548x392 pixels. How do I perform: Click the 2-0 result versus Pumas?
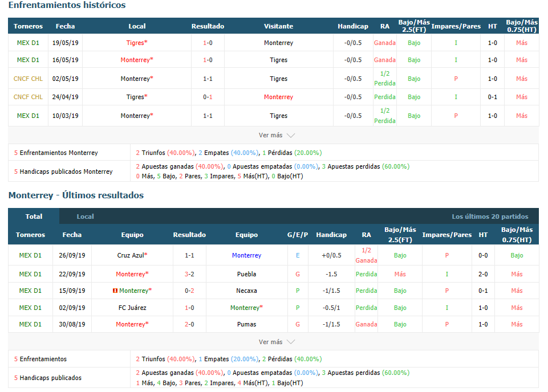[x=189, y=324]
